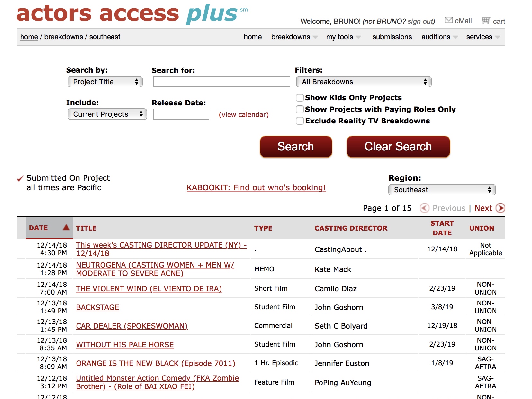532x399 pixels.
Task: Enable Show Kids Only Projects checkbox
Action: coord(300,98)
